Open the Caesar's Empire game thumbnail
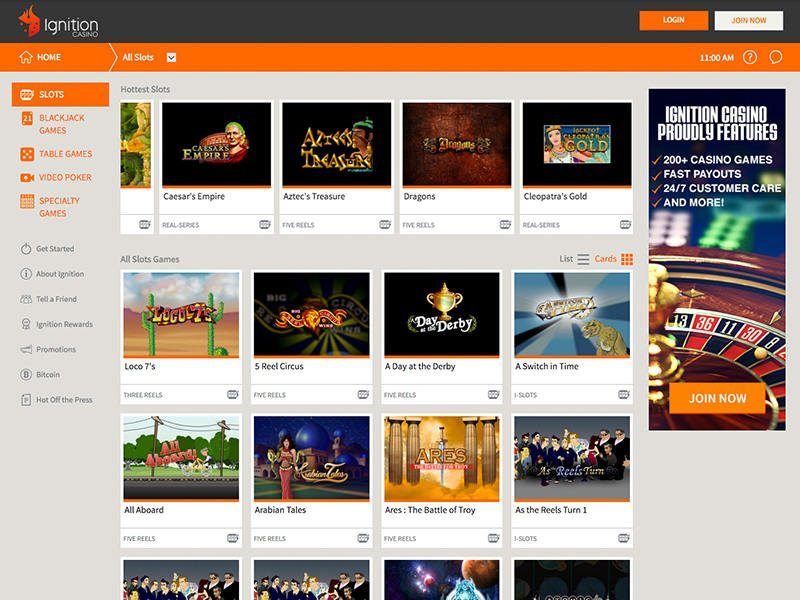This screenshot has height=600, width=800. coord(216,144)
